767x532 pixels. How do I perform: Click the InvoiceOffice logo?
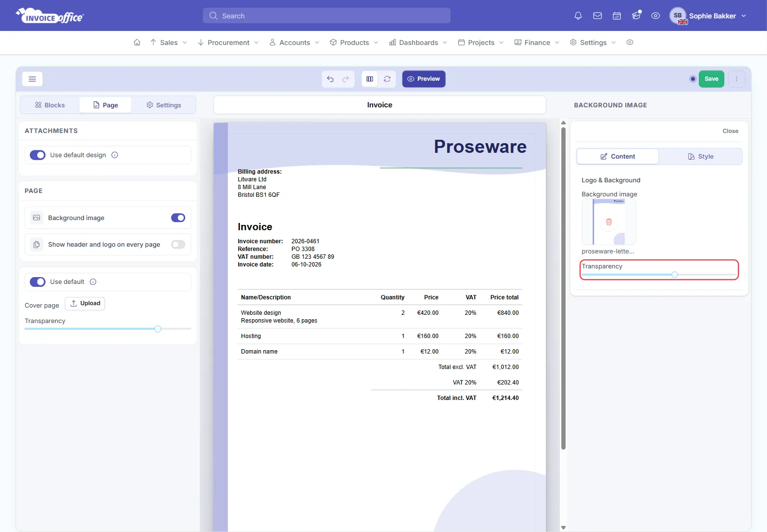coord(50,16)
